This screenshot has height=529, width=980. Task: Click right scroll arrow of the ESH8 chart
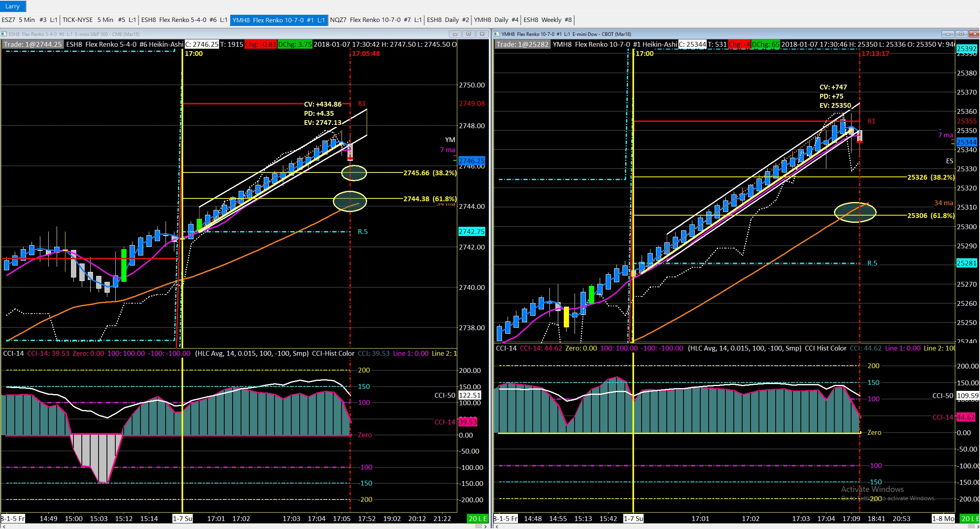tap(486, 527)
